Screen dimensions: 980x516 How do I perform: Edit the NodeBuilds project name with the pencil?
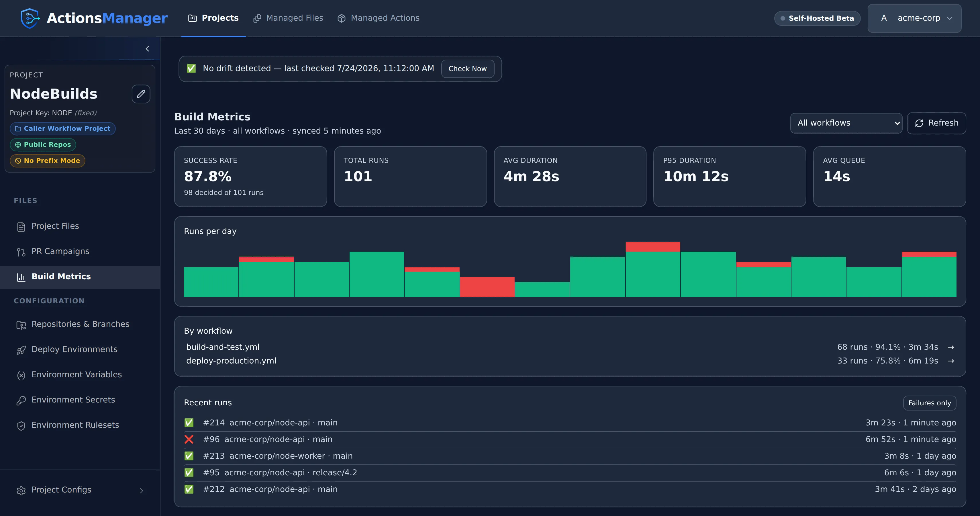(x=141, y=94)
